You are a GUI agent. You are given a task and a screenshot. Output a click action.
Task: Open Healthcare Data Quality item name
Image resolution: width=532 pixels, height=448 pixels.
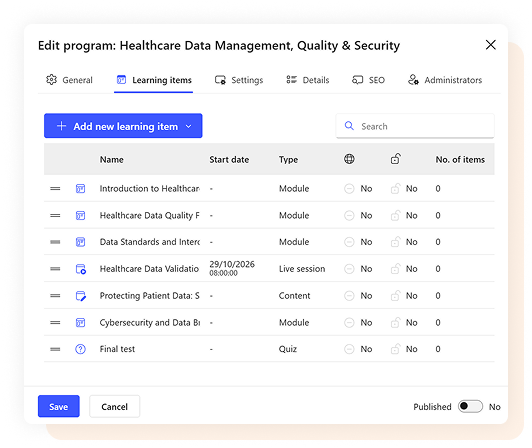click(x=150, y=216)
